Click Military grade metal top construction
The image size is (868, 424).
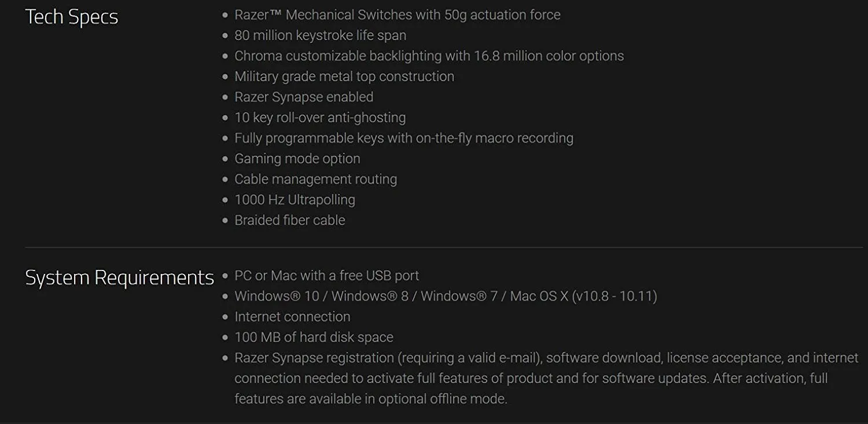344,76
